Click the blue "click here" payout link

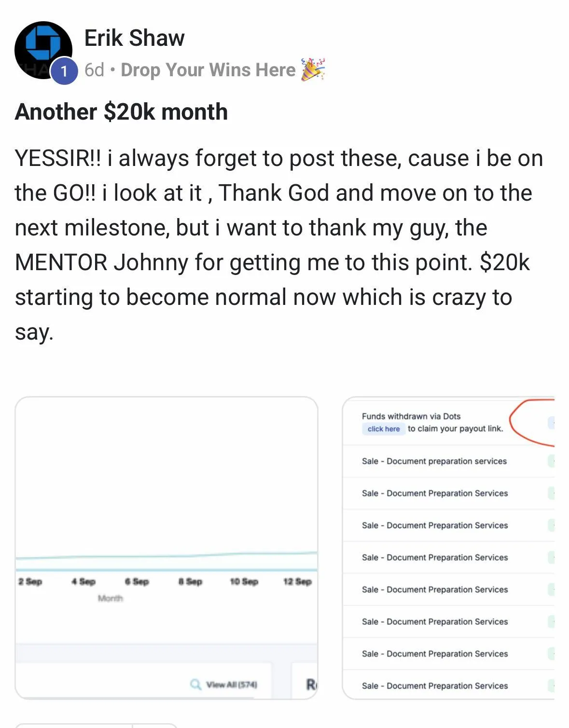(x=383, y=429)
